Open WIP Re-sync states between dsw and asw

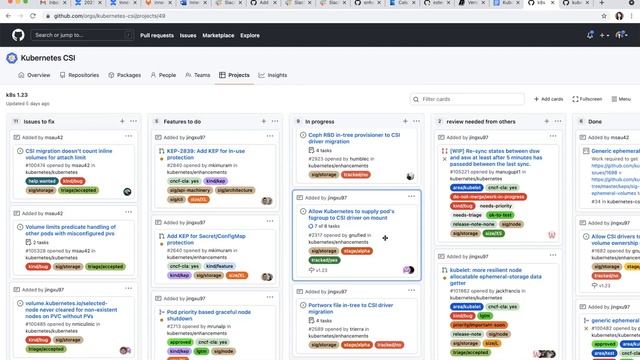pyautogui.click(x=496, y=157)
